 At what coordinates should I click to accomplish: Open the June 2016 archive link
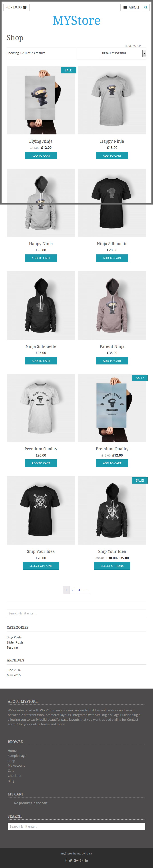pos(14,670)
